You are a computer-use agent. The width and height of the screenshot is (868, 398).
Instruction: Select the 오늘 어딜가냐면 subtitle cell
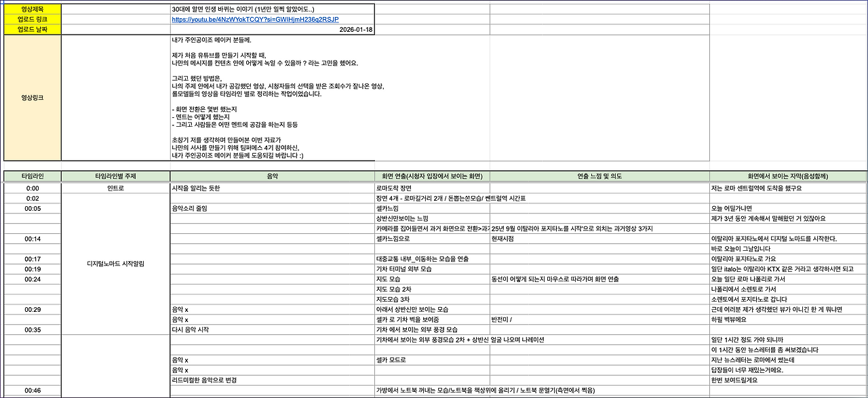tap(788, 208)
